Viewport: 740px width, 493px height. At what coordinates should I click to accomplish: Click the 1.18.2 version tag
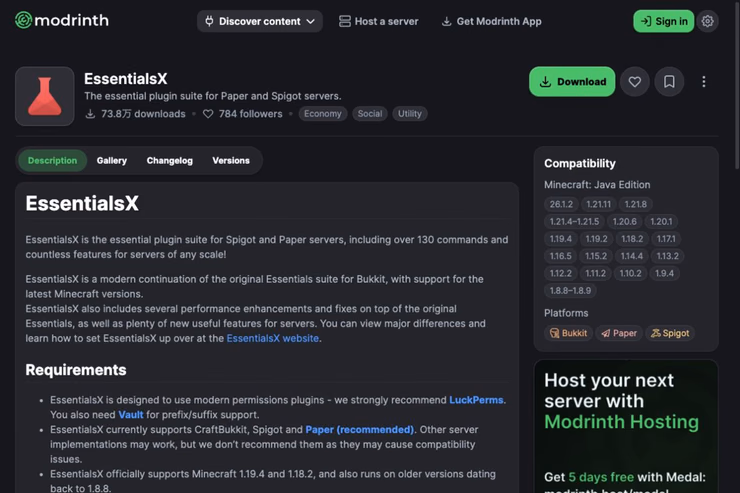pos(632,239)
